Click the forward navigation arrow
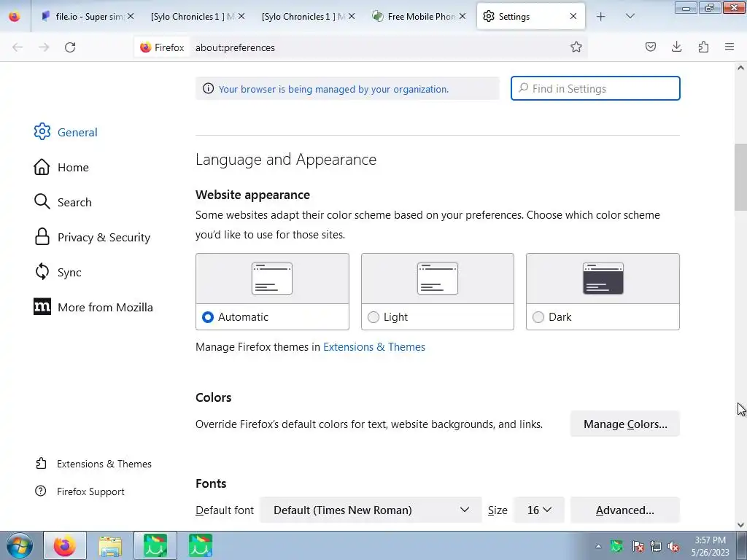The width and height of the screenshot is (747, 560). coord(44,47)
